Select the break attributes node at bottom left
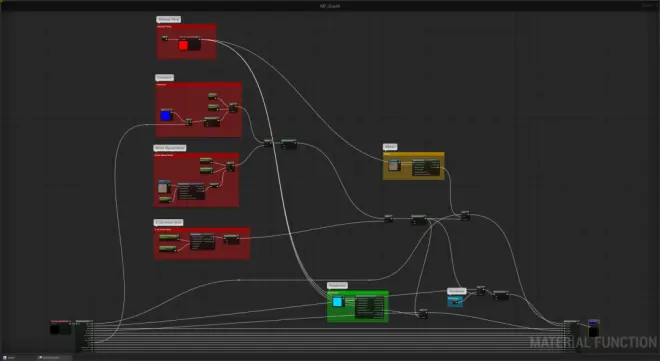Image resolution: width=660 pixels, height=361 pixels. click(x=84, y=336)
